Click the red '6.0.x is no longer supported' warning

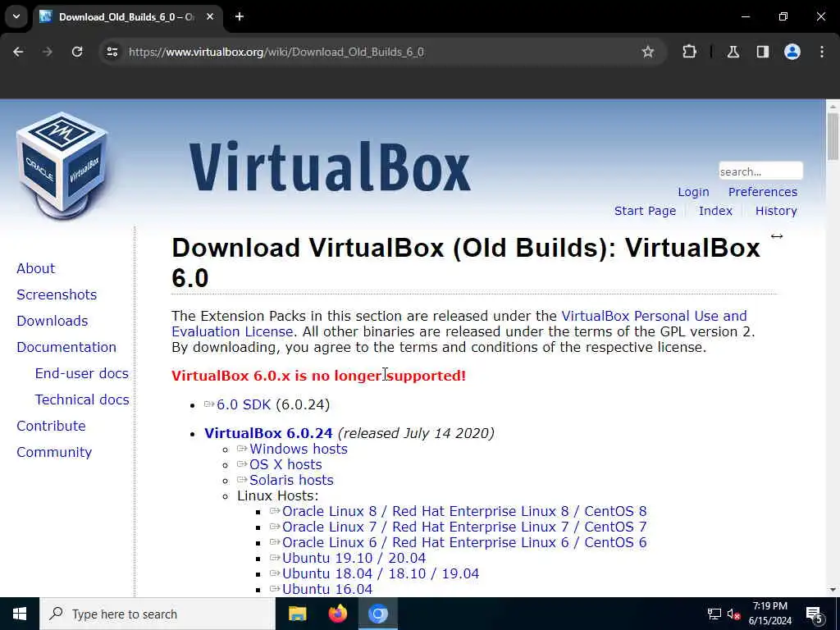point(319,376)
